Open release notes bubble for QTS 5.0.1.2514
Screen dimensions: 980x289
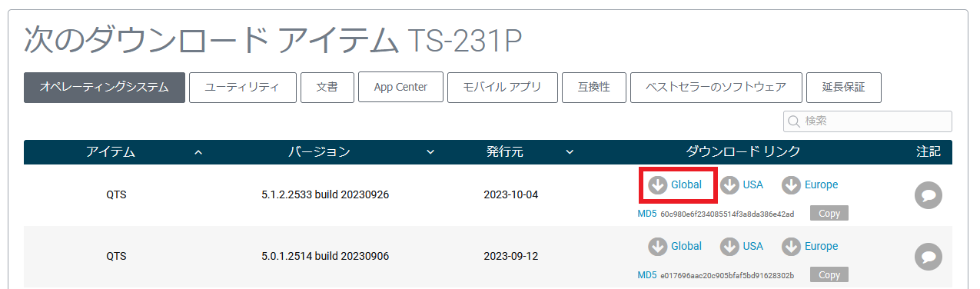929,255
